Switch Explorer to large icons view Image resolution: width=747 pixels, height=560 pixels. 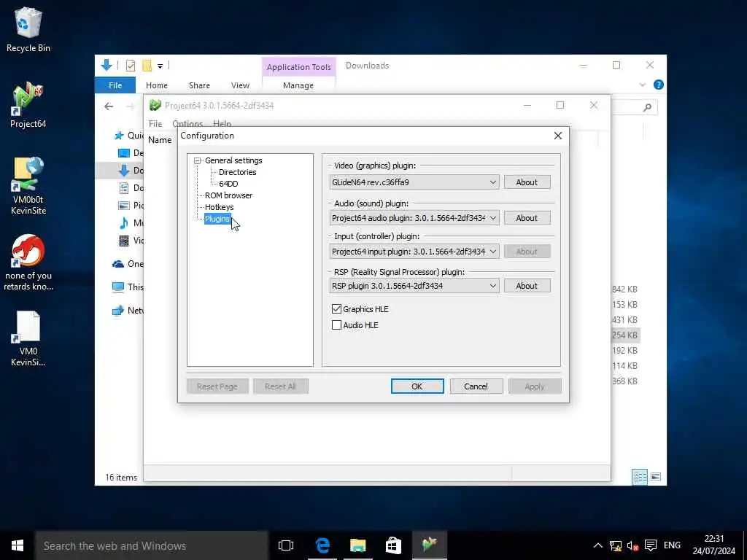(656, 477)
